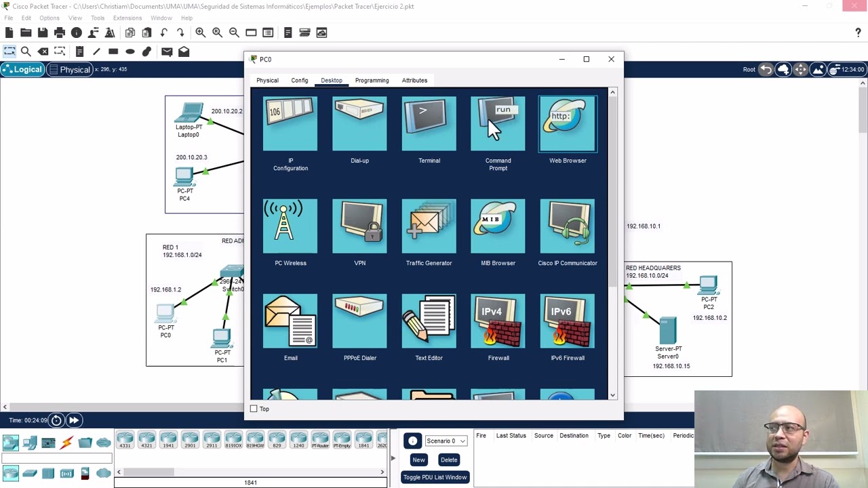Click the Zoom In magnifier icon
Image resolution: width=868 pixels, height=488 pixels.
[x=201, y=33]
